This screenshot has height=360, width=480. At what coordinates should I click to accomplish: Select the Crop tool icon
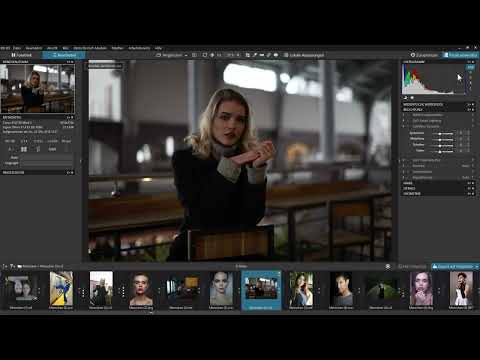pyautogui.click(x=248, y=55)
